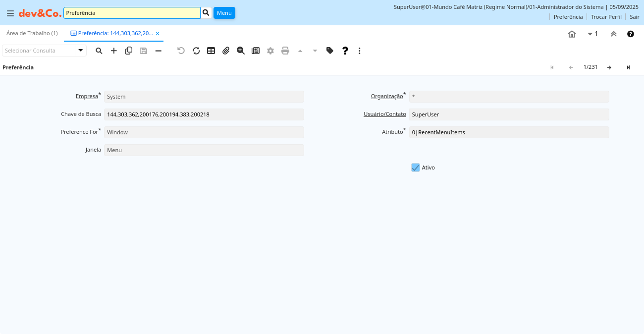Open the hamburger side menu
The height and width of the screenshot is (334, 644).
click(10, 13)
